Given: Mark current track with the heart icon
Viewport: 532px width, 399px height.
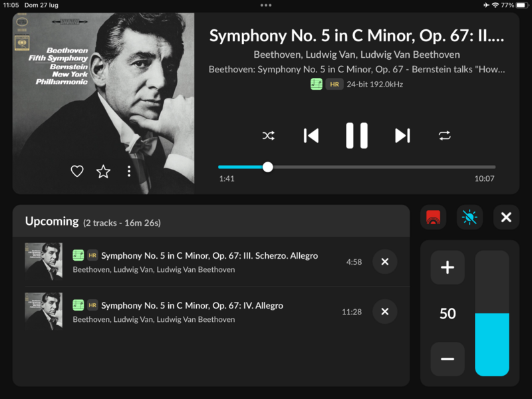Looking at the screenshot, I should [77, 172].
